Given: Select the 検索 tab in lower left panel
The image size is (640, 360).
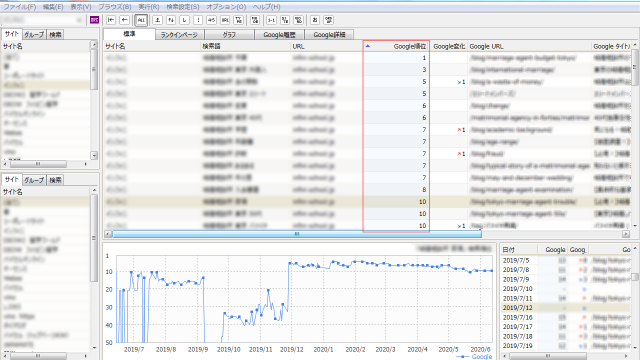Looking at the screenshot, I should [55, 180].
